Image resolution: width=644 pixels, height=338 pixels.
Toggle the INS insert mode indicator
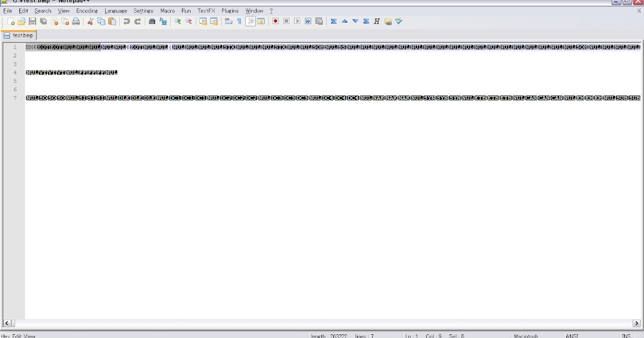626,336
